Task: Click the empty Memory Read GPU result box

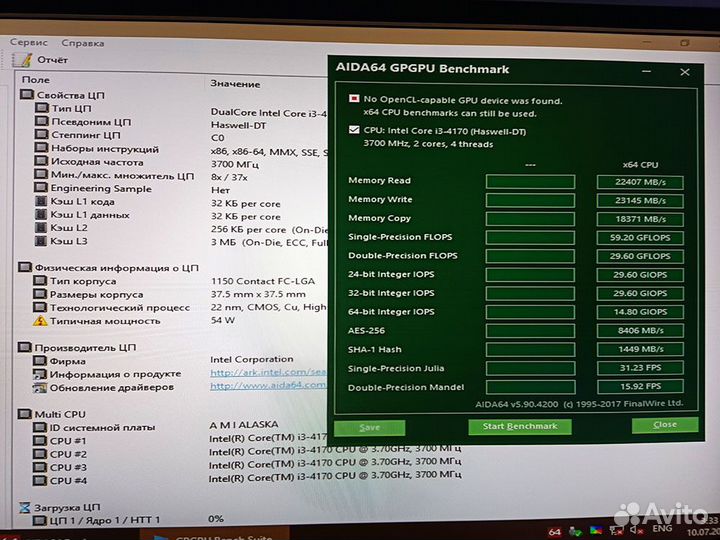Action: (530, 182)
